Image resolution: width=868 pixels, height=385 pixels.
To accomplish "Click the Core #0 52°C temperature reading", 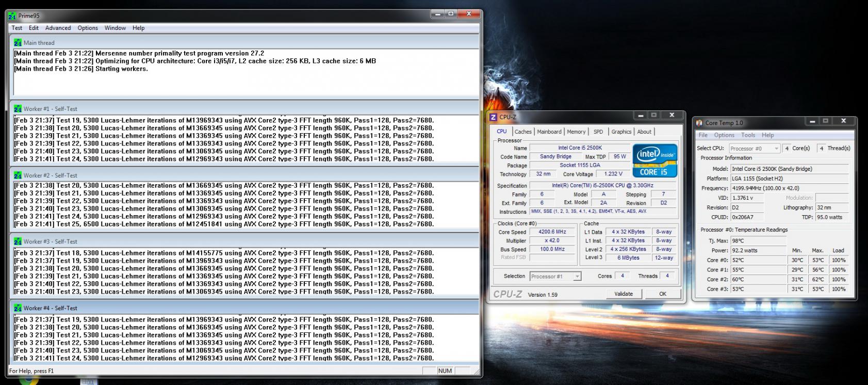I will pyautogui.click(x=758, y=261).
